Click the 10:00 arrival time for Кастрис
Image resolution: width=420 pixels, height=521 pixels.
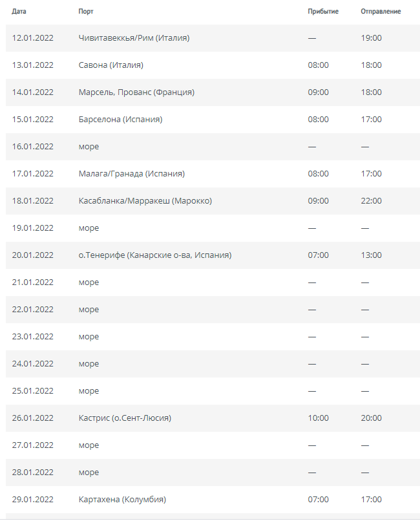click(x=318, y=418)
